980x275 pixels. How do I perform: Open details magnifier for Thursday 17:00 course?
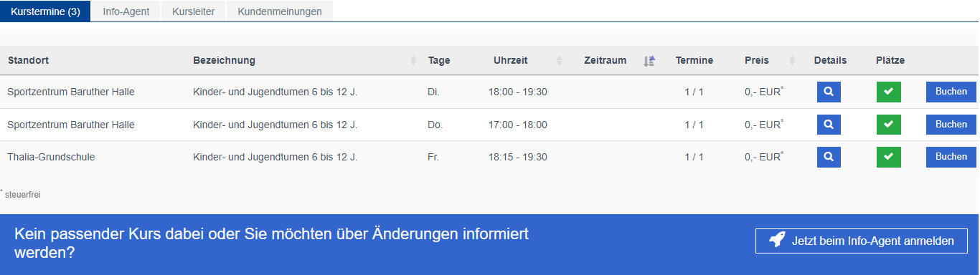point(829,125)
